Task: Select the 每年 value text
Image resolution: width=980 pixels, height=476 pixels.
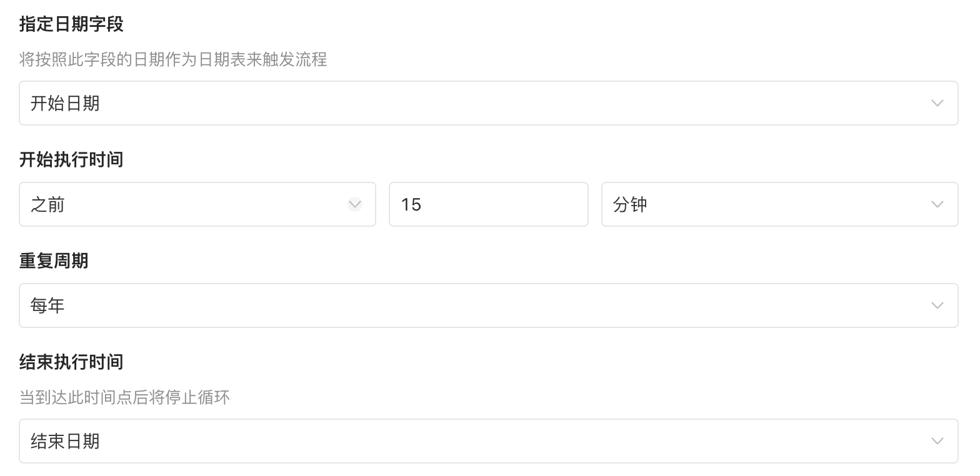Action: point(47,305)
